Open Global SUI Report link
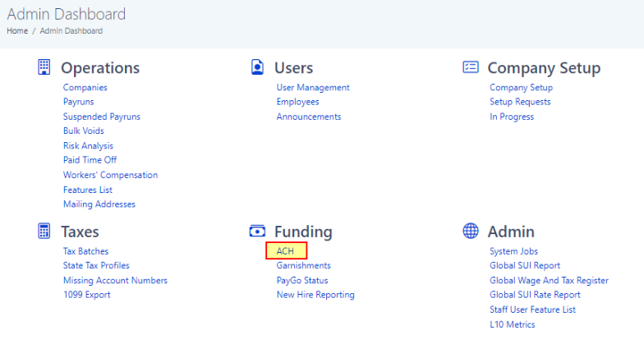Viewport: 644px width, 344px height. pos(525,266)
